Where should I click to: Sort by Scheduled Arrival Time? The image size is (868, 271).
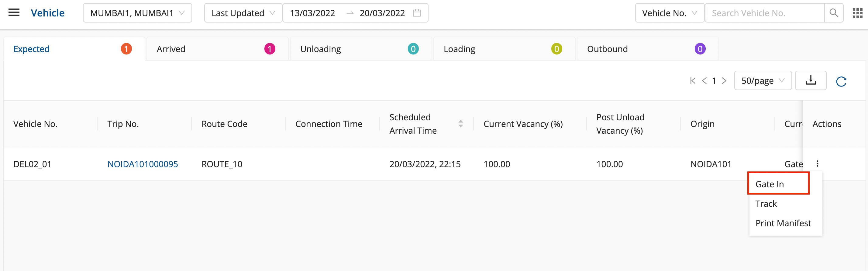[460, 124]
